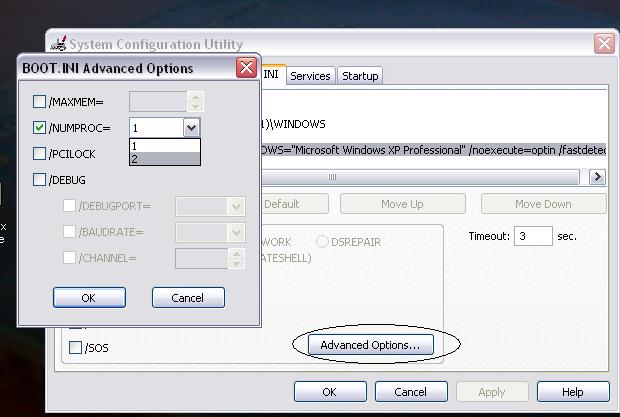
Task: Select the Microsoft Windows XP Professional boot entry
Action: pos(434,150)
